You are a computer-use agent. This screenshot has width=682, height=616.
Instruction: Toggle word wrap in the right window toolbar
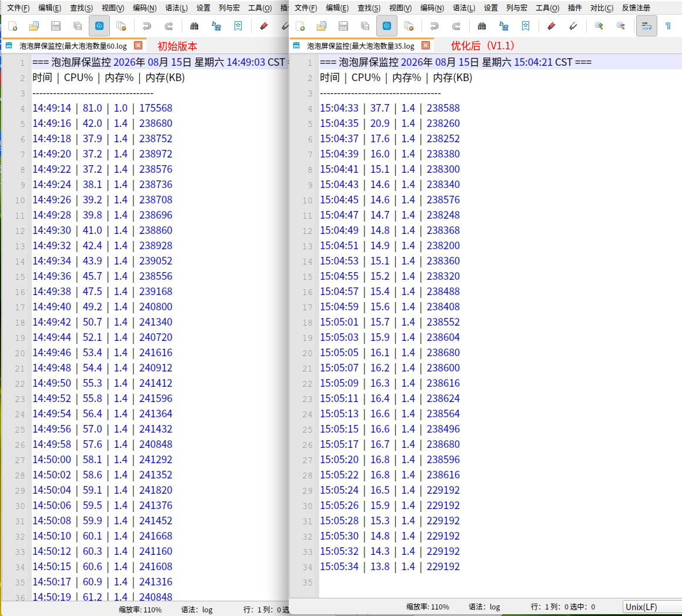tap(646, 26)
